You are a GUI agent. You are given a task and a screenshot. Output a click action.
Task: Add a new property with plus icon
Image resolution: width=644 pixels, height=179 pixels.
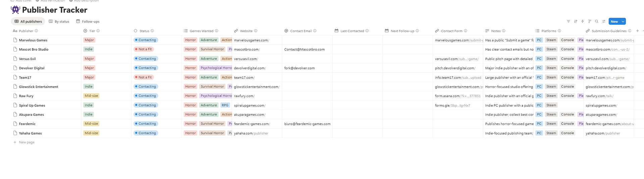(638, 31)
